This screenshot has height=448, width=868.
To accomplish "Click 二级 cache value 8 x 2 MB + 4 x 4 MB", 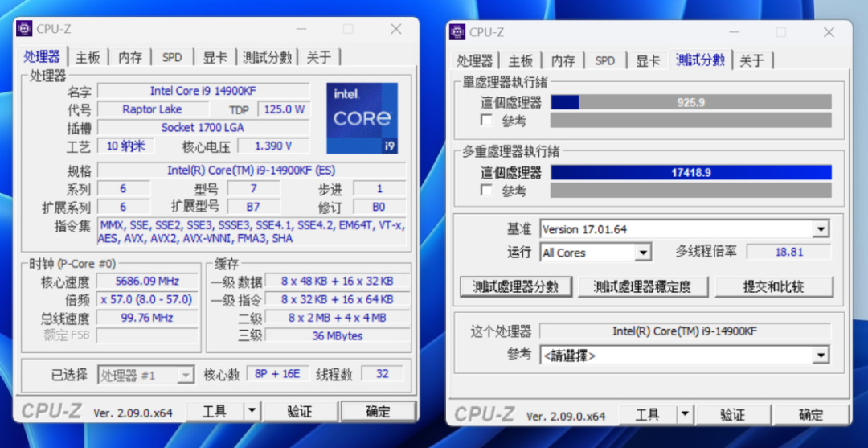I will point(338,318).
